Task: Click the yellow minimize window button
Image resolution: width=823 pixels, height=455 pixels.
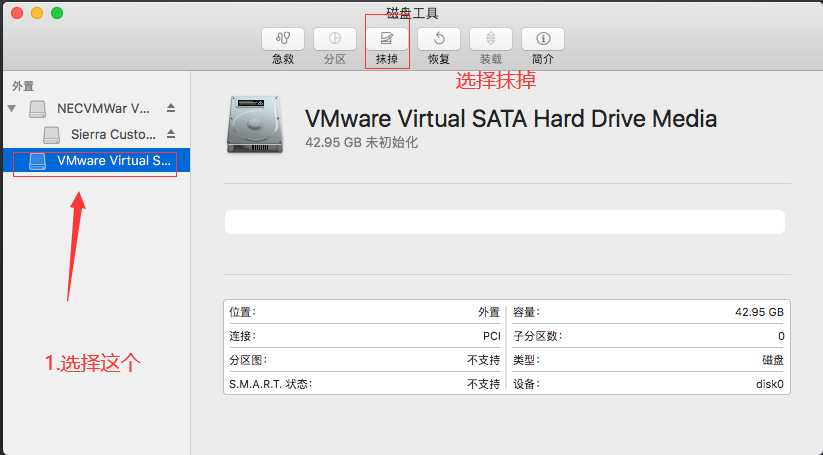Action: pyautogui.click(x=37, y=13)
